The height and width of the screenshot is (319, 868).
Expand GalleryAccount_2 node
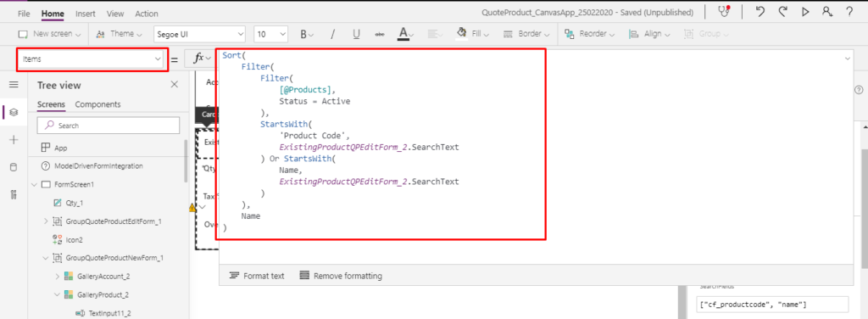(x=57, y=276)
